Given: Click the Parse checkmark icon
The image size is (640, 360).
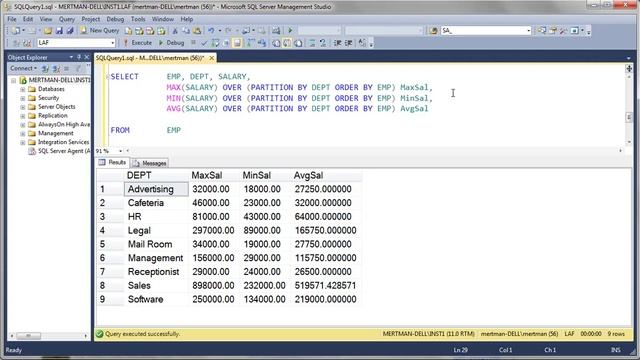Looking at the screenshot, I should click(x=204, y=43).
